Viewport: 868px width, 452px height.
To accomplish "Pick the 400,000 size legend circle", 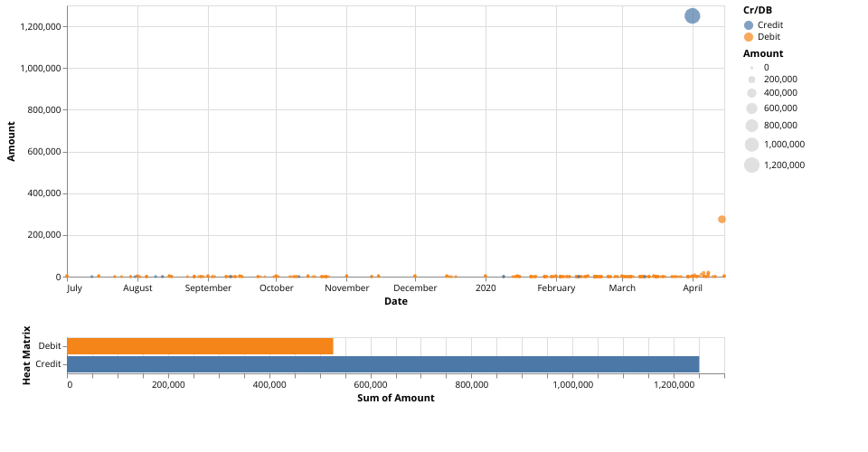I will pyautogui.click(x=751, y=93).
